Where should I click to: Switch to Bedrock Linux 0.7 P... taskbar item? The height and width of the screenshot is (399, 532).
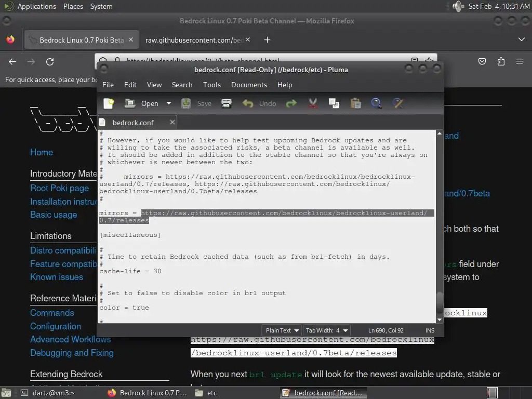coord(147,393)
